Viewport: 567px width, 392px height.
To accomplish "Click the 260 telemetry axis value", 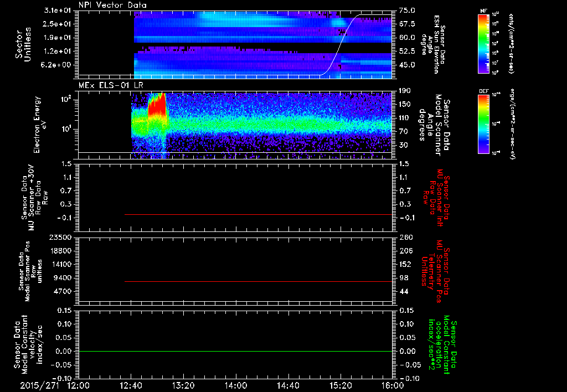I will click(x=405, y=237).
